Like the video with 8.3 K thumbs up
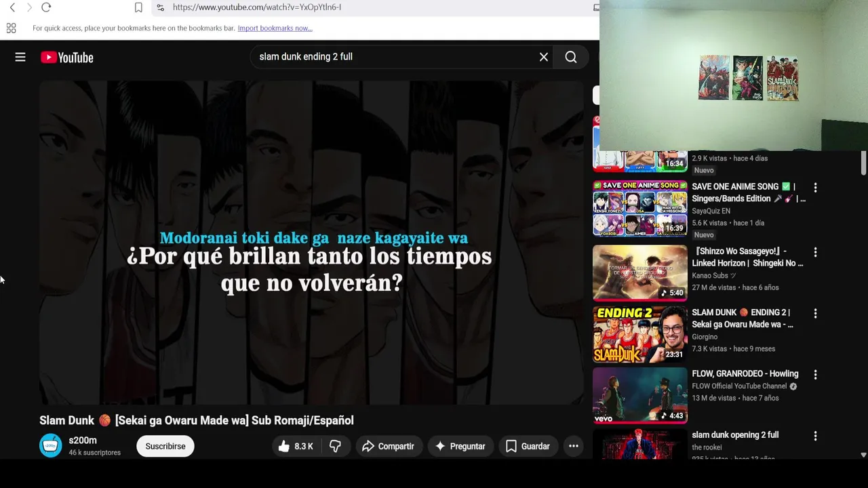The width and height of the screenshot is (868, 488). click(296, 446)
